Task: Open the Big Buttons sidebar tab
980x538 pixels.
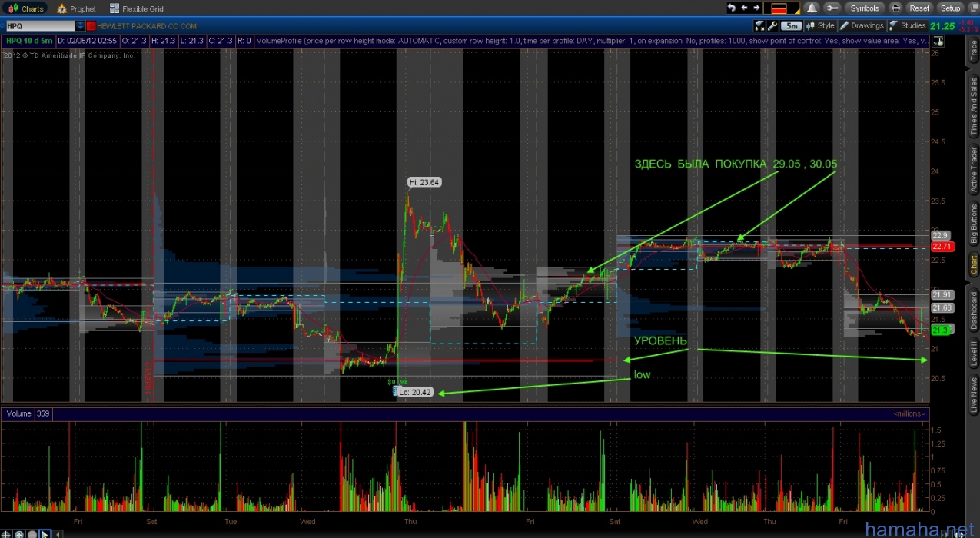Action: click(973, 224)
